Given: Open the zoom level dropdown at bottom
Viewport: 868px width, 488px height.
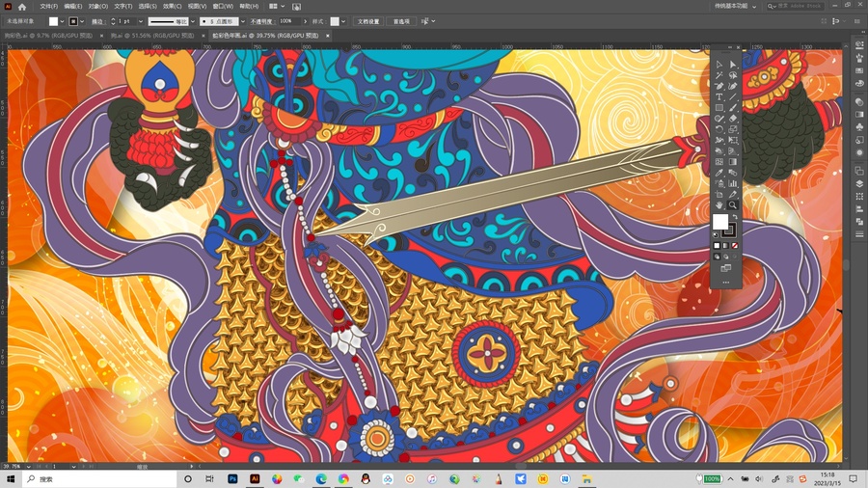Looking at the screenshot, I should pyautogui.click(x=29, y=467).
